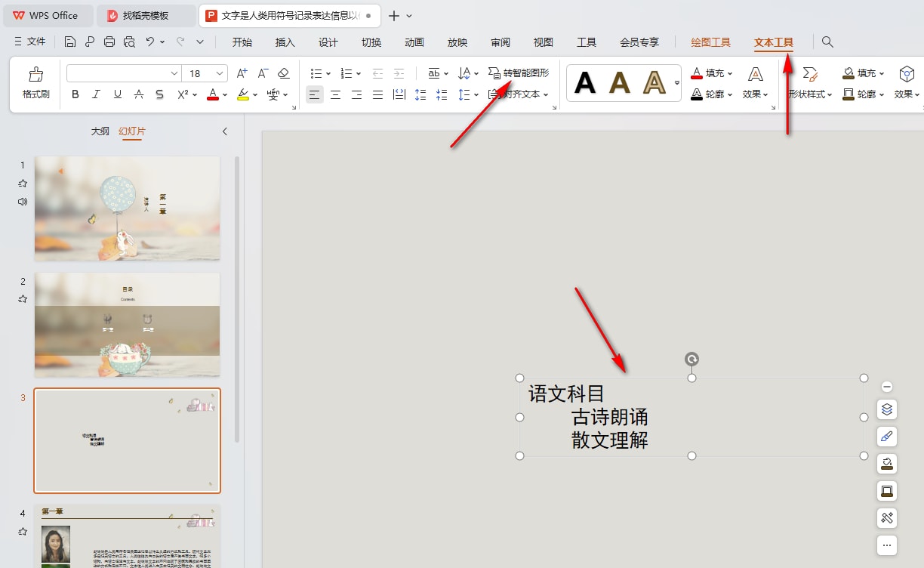This screenshot has width=924, height=568.
Task: Toggle bold formatting
Action: pyautogui.click(x=75, y=94)
